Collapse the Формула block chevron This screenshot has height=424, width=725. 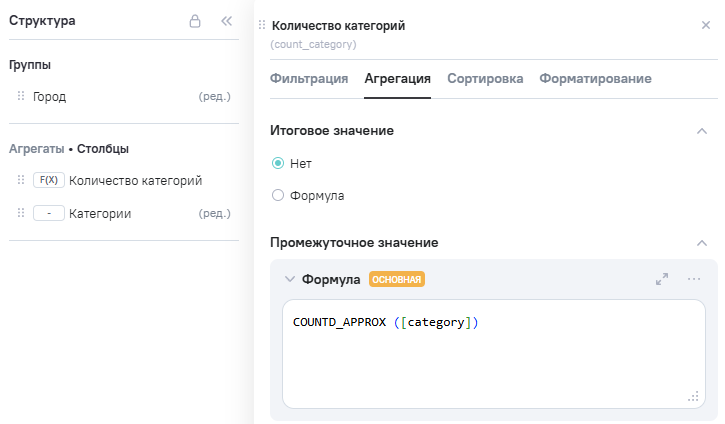click(x=290, y=280)
